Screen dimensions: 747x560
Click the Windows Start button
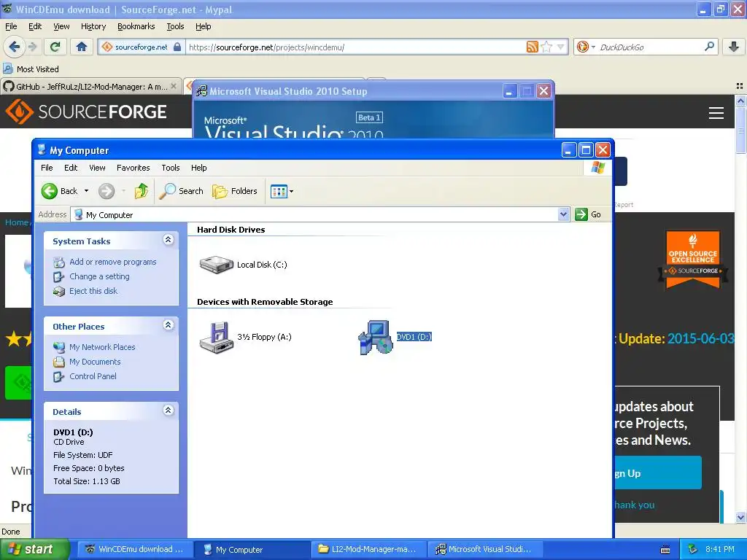pos(35,549)
